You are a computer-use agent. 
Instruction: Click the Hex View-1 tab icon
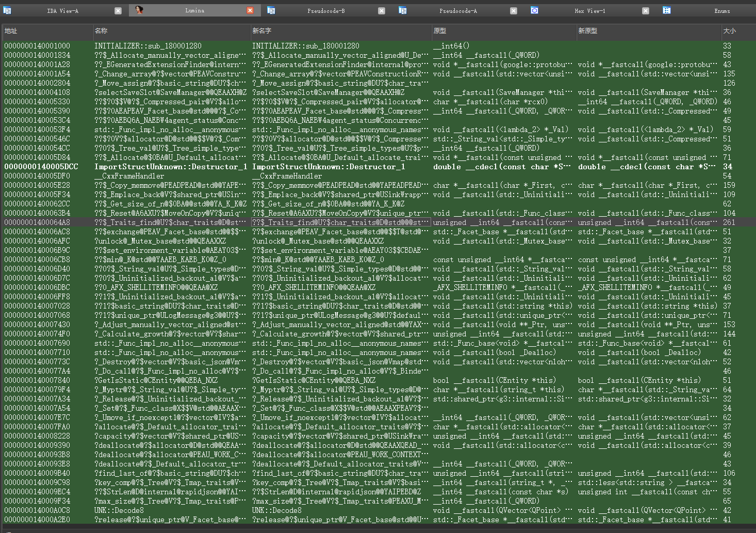[535, 10]
